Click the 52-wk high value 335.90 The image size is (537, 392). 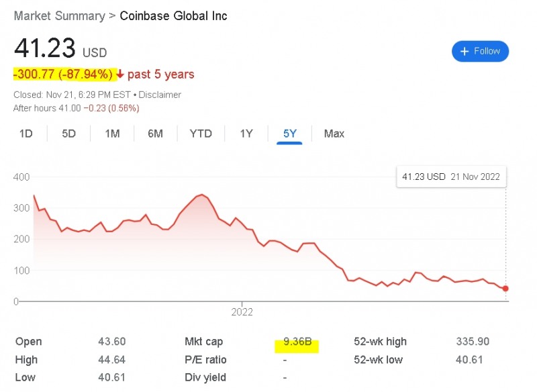tap(469, 342)
